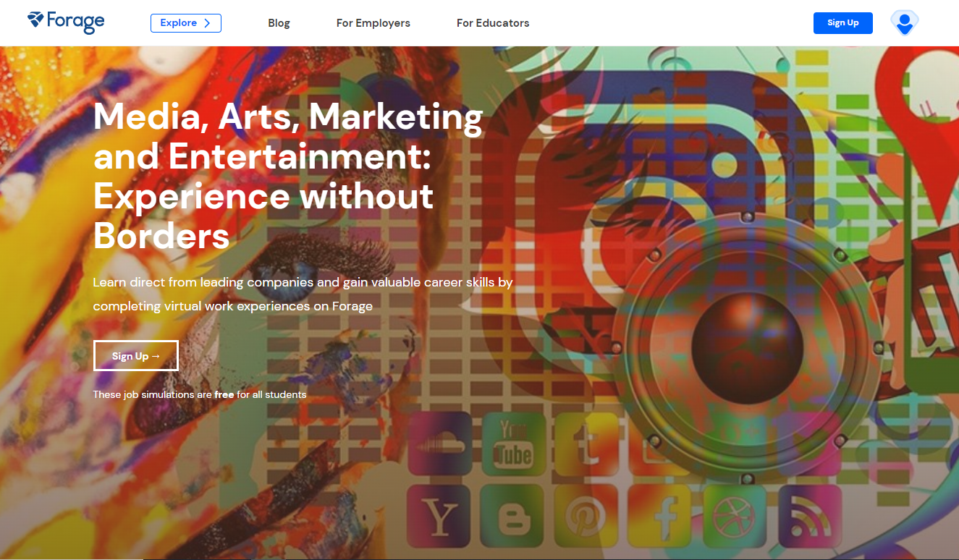The width and height of the screenshot is (959, 560).
Task: Open the Blog page
Action: [x=279, y=23]
